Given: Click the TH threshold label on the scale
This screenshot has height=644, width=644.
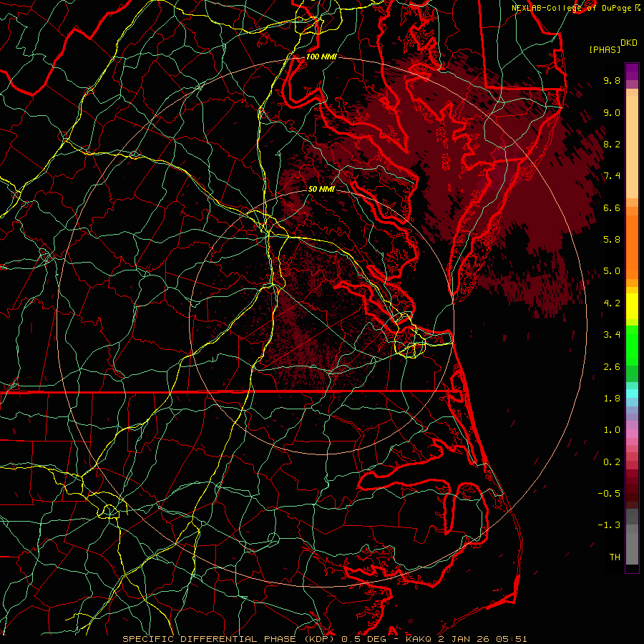Looking at the screenshot, I should click(x=615, y=557).
